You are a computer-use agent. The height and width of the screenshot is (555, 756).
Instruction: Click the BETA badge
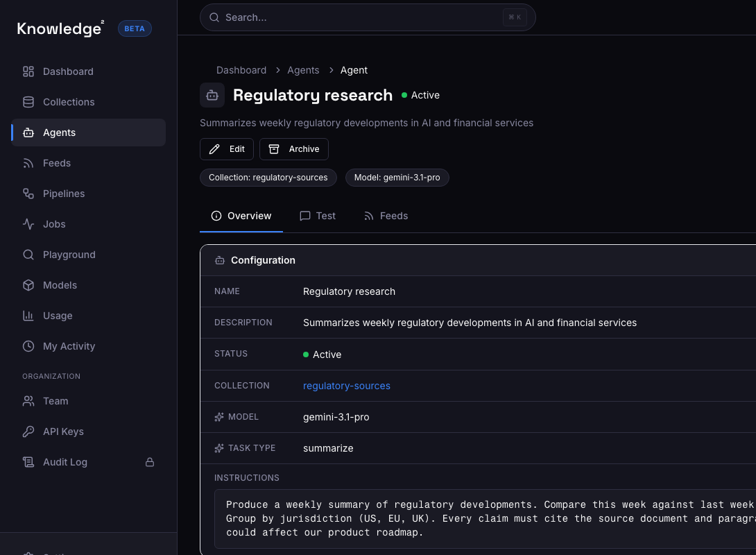[135, 28]
